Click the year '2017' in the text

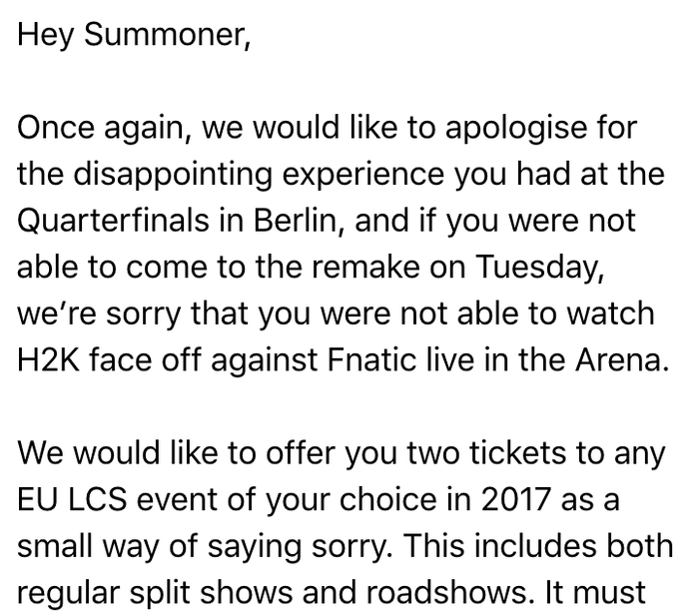coord(515,499)
